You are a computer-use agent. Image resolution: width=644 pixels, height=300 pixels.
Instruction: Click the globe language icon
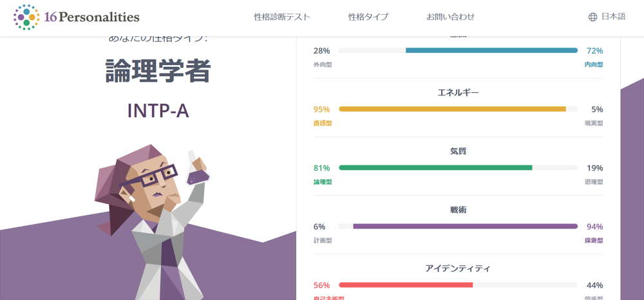(x=592, y=17)
